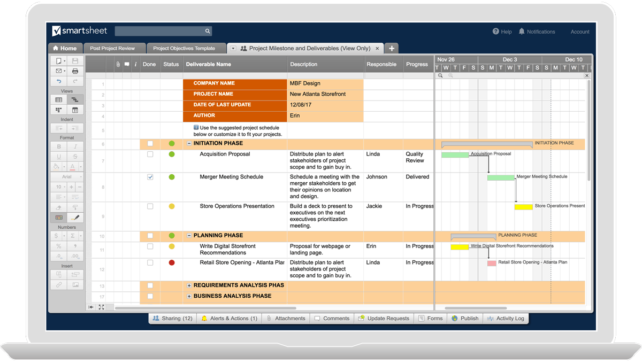642x364 pixels.
Task: Check Done box for Store Operations Presentation
Action: pos(150,206)
